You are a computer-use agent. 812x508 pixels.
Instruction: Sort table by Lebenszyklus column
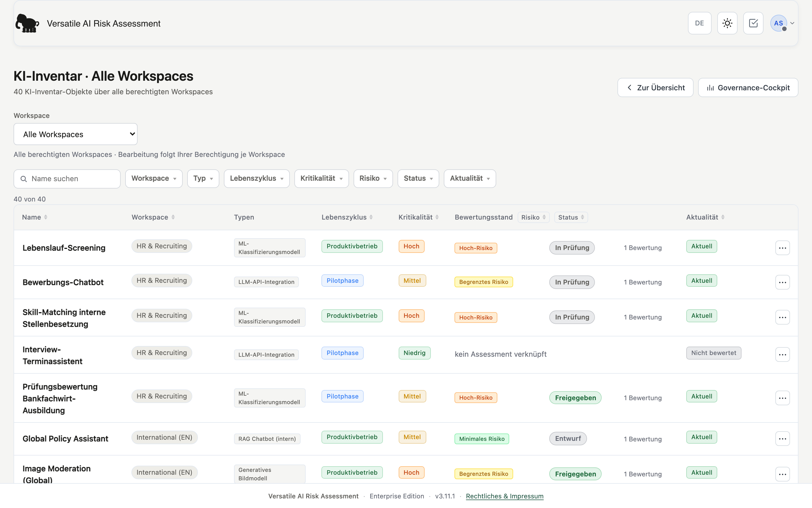(347, 217)
